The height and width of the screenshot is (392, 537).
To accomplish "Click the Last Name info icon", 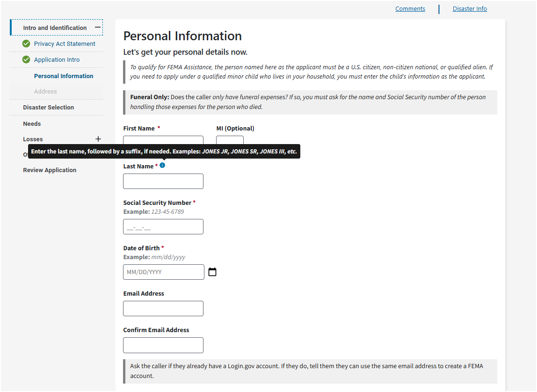I will [162, 166].
